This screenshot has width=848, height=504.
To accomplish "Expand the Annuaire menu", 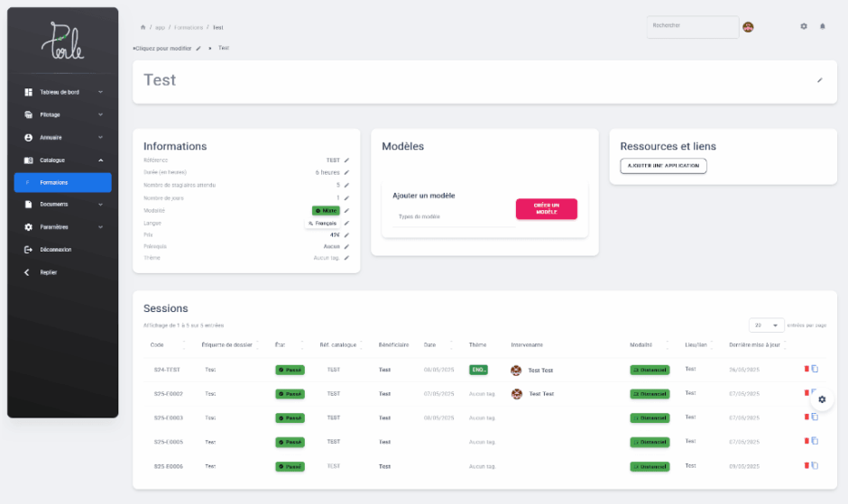I will tap(63, 137).
